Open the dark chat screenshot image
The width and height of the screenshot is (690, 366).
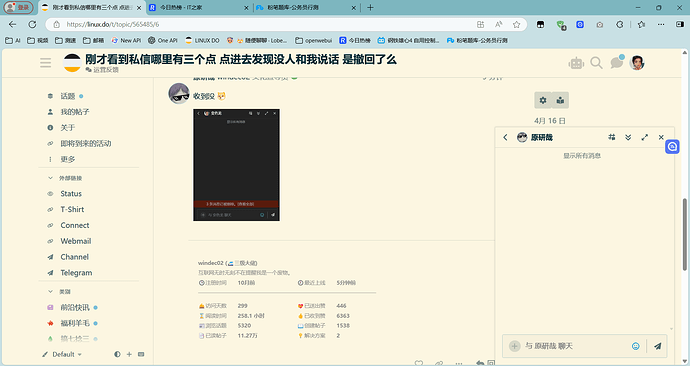pos(236,165)
